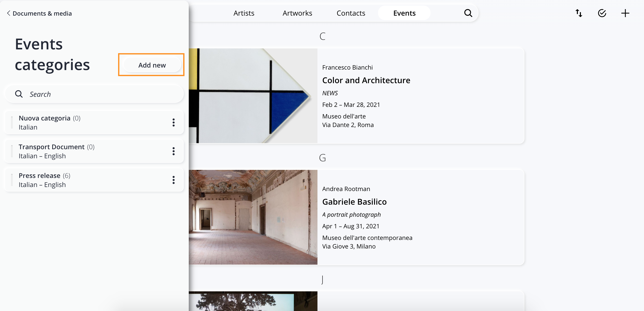Select the Nuova categoria row
This screenshot has width=644, height=311.
click(94, 122)
